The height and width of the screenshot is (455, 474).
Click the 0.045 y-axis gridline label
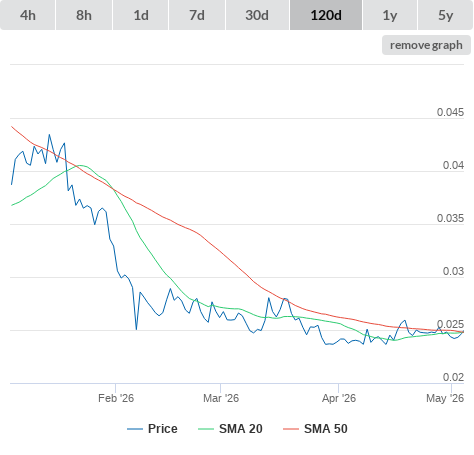click(450, 112)
